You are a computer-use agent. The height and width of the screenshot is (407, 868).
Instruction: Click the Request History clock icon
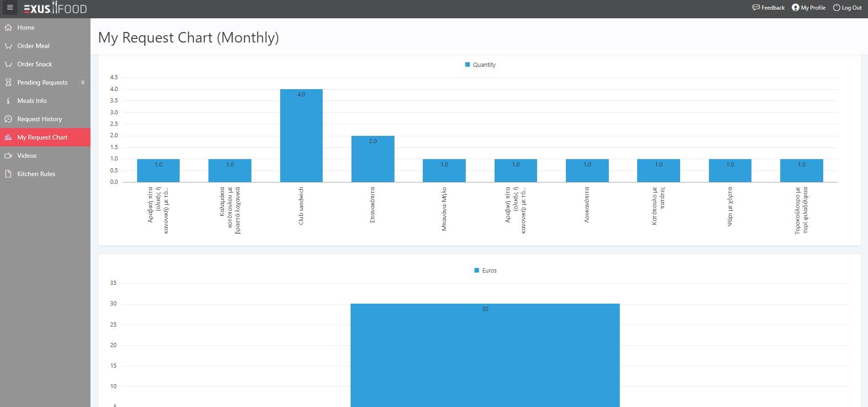(x=8, y=119)
